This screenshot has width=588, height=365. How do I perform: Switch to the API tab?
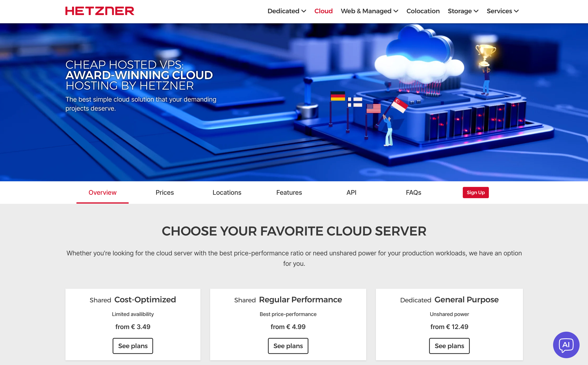pyautogui.click(x=351, y=192)
